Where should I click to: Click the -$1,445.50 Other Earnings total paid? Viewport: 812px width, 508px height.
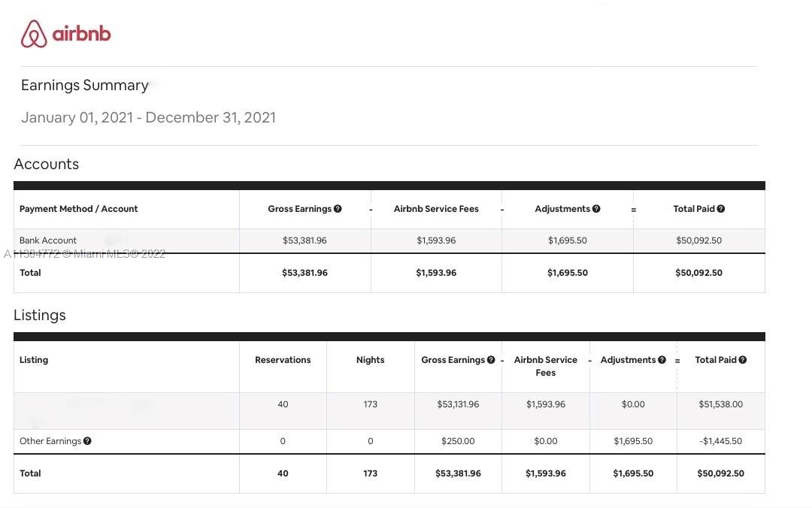coord(721,441)
